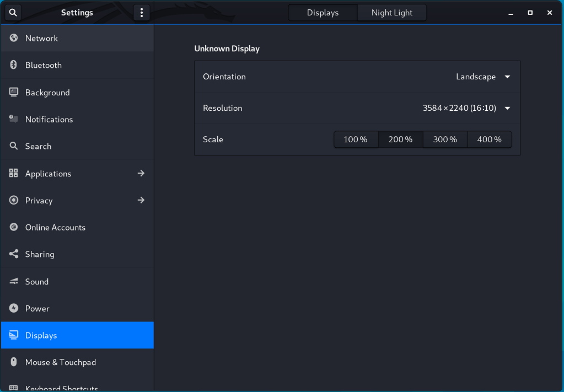Viewport: 564px width, 392px height.
Task: Expand Applications submenu arrow
Action: click(x=141, y=173)
